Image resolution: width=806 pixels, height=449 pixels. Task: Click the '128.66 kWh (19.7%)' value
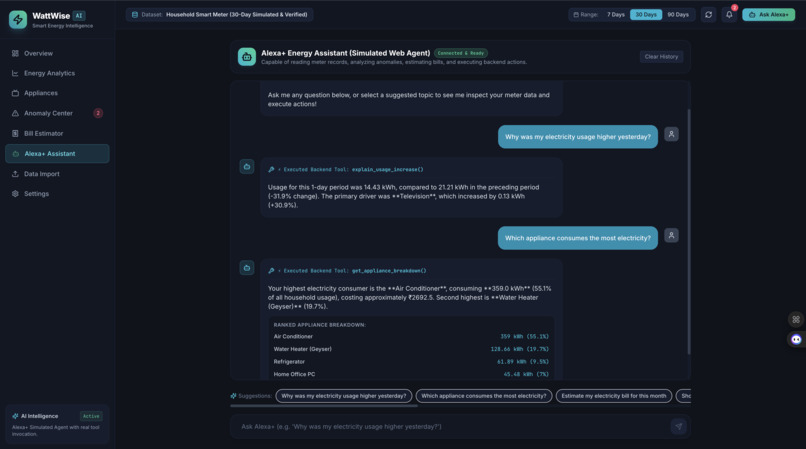pyautogui.click(x=520, y=349)
